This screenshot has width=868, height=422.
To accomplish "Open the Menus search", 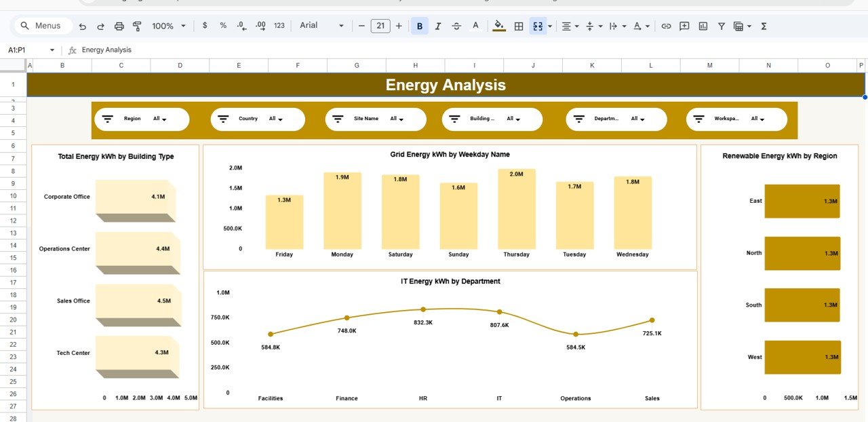I will pos(42,25).
